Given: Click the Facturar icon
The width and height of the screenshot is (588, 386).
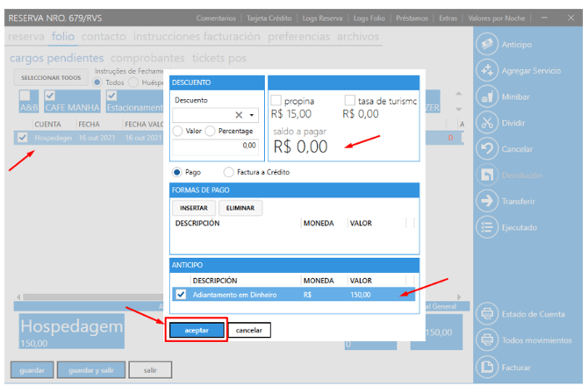Looking at the screenshot, I should (x=487, y=367).
